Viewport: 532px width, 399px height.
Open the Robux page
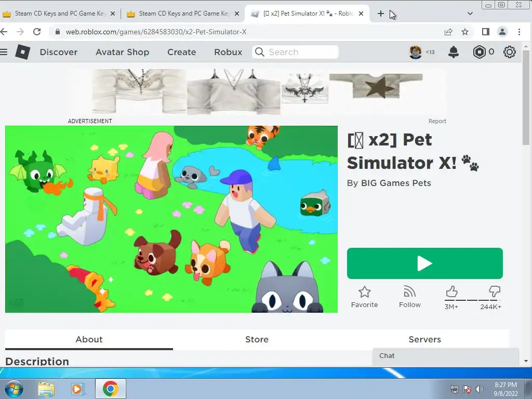pyautogui.click(x=228, y=52)
